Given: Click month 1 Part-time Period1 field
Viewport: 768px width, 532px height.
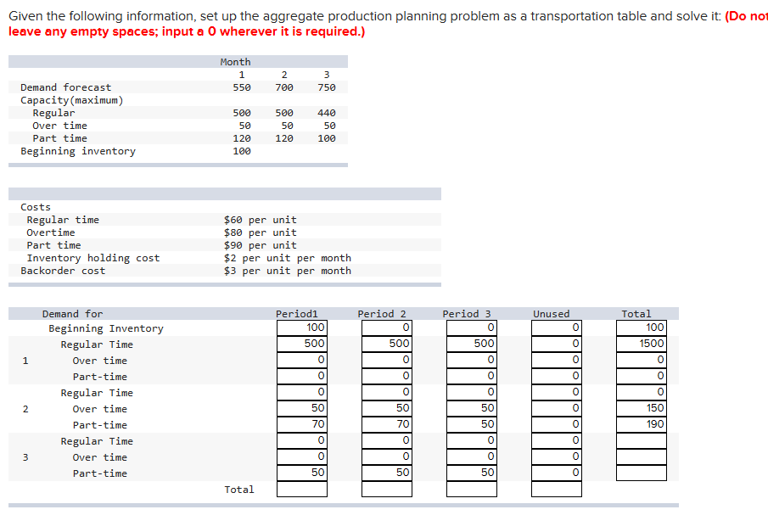Looking at the screenshot, I should pos(302,376).
